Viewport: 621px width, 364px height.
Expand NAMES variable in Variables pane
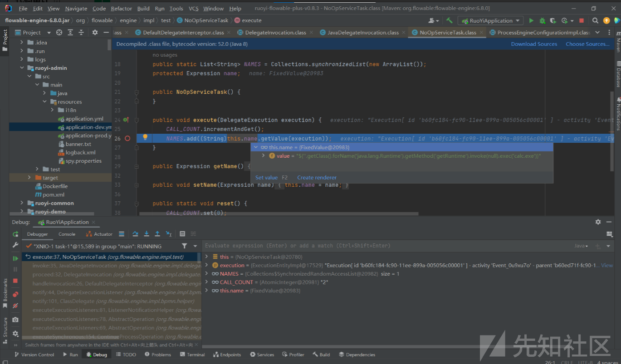click(207, 274)
